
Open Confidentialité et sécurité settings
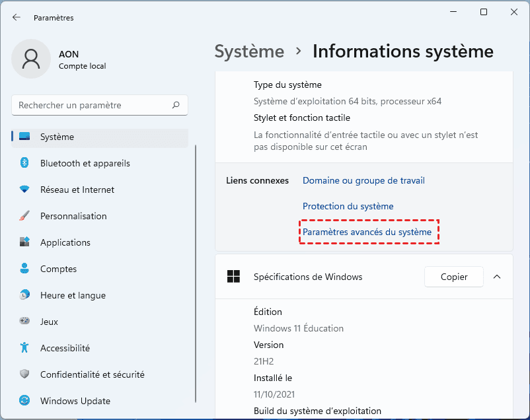pyautogui.click(x=92, y=374)
